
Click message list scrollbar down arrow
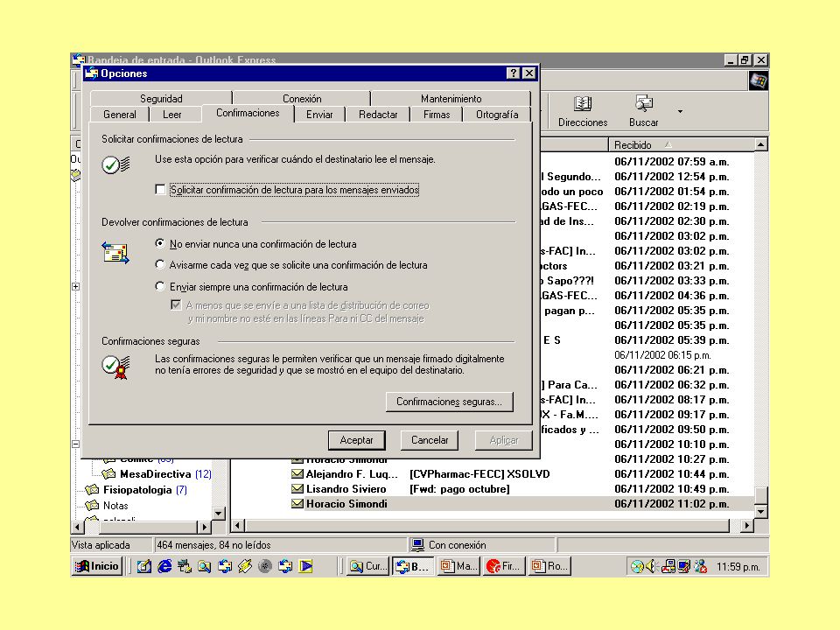(x=760, y=512)
